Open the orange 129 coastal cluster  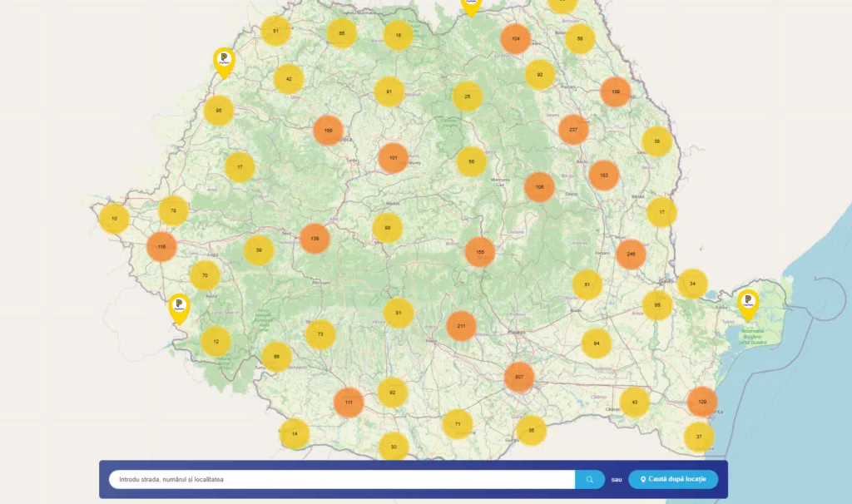click(702, 402)
